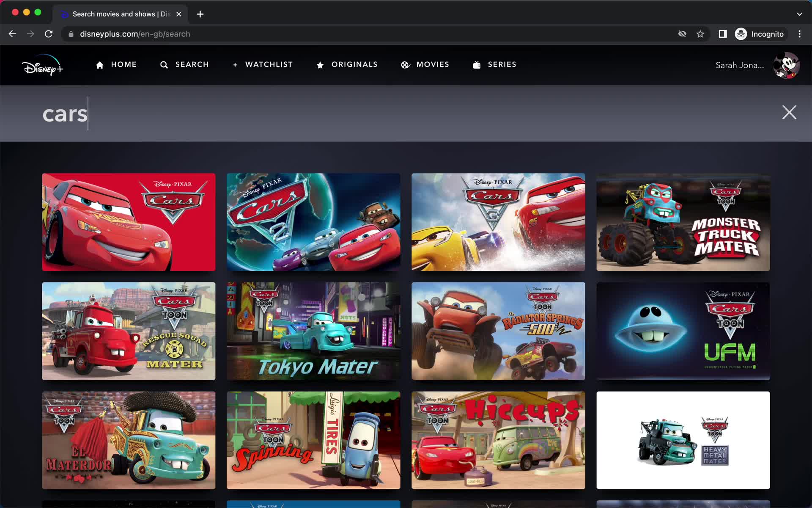The height and width of the screenshot is (508, 812).
Task: Click the home icon beside HOME
Action: pyautogui.click(x=100, y=65)
